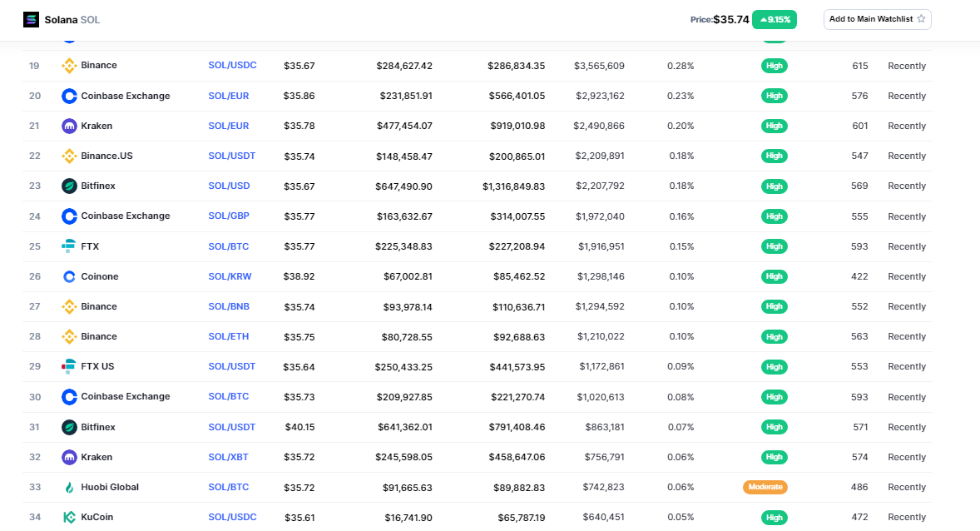Click Kraken logo in row 32
Image resolution: width=980 pixels, height=531 pixels.
[x=69, y=457]
